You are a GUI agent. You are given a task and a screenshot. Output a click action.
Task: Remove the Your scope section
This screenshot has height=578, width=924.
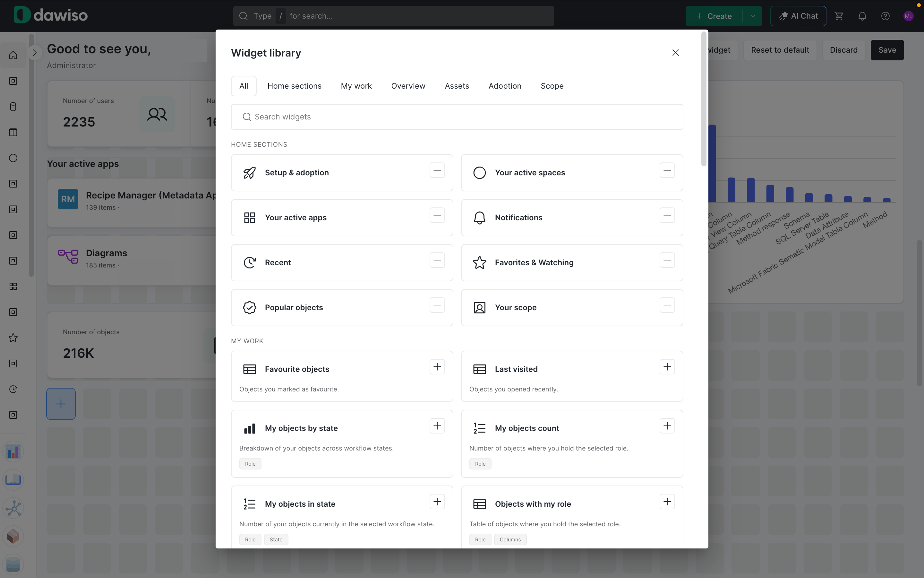667,305
